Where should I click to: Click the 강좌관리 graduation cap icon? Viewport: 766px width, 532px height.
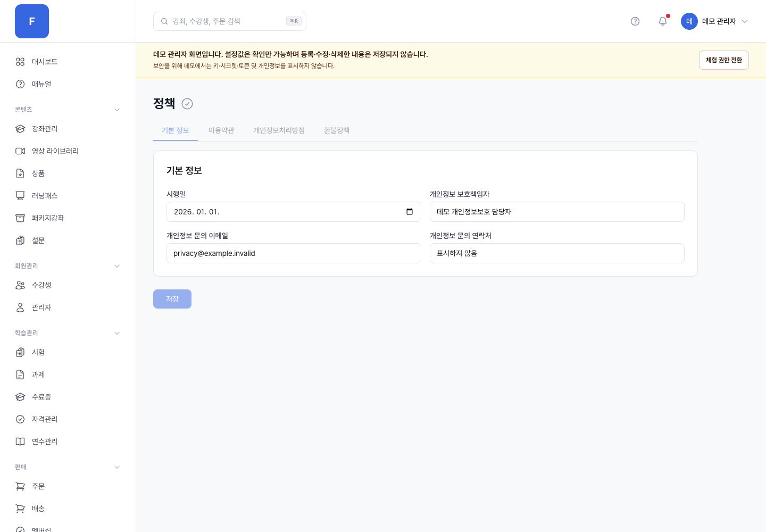tap(20, 129)
